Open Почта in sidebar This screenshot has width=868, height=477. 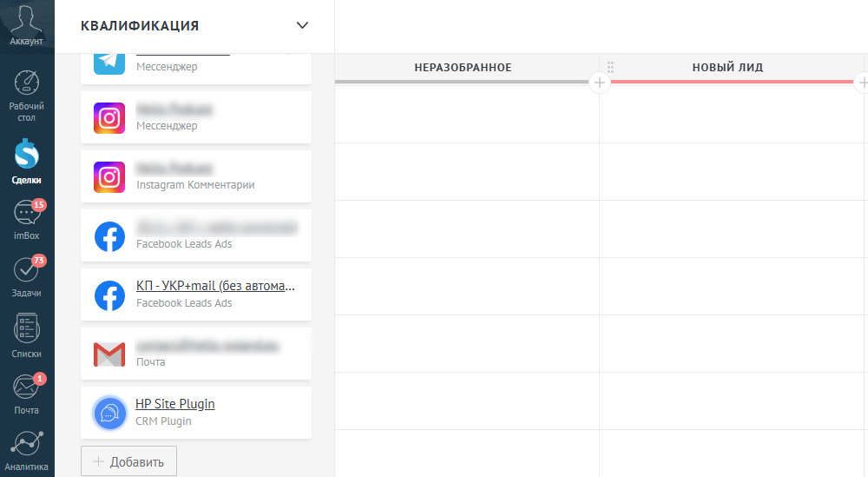[26, 394]
